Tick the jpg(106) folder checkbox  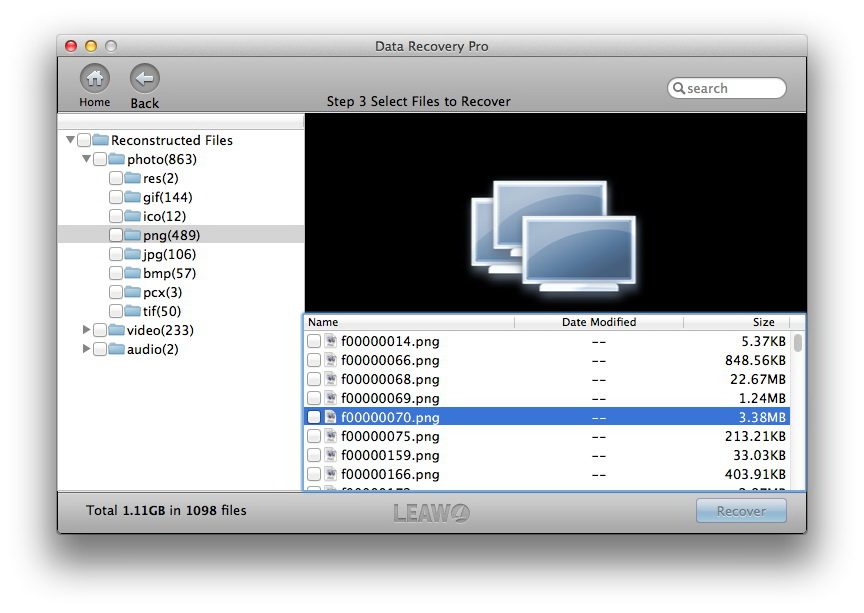tap(116, 254)
